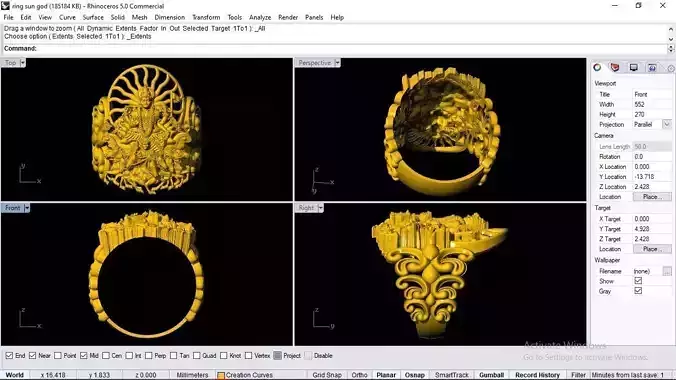Open the Mesh menu
Viewport: 676px width, 380px height.
click(x=139, y=17)
